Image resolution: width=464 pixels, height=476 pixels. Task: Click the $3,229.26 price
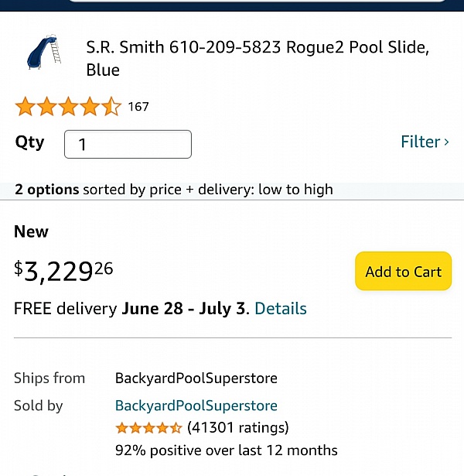pos(63,271)
